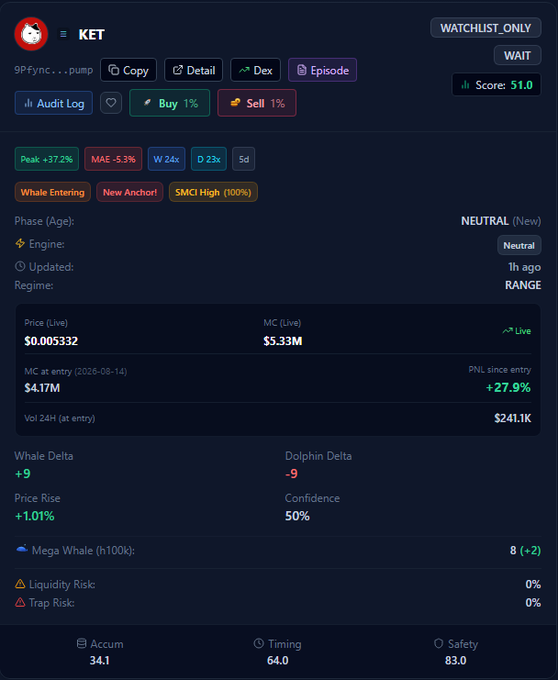The height and width of the screenshot is (680, 558).
Task: Click the Buy 1% button
Action: click(170, 103)
